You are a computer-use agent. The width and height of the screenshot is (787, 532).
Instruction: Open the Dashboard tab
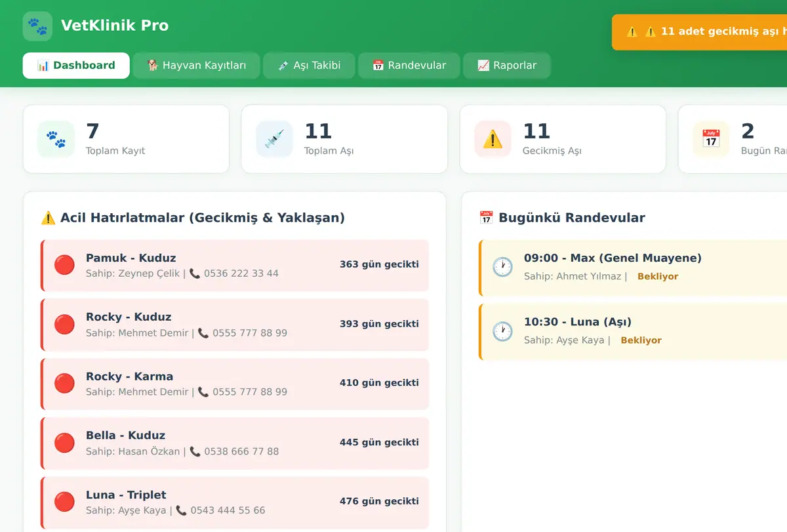pyautogui.click(x=76, y=66)
